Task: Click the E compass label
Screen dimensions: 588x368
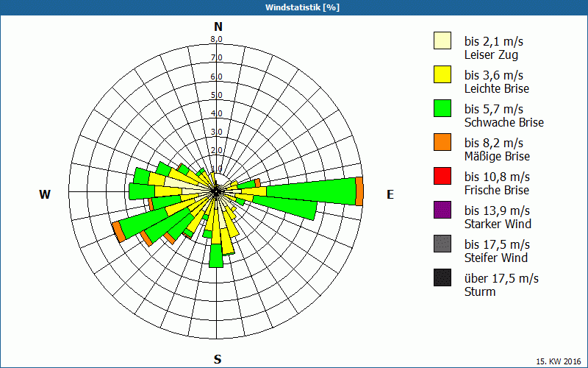Action: 390,194
